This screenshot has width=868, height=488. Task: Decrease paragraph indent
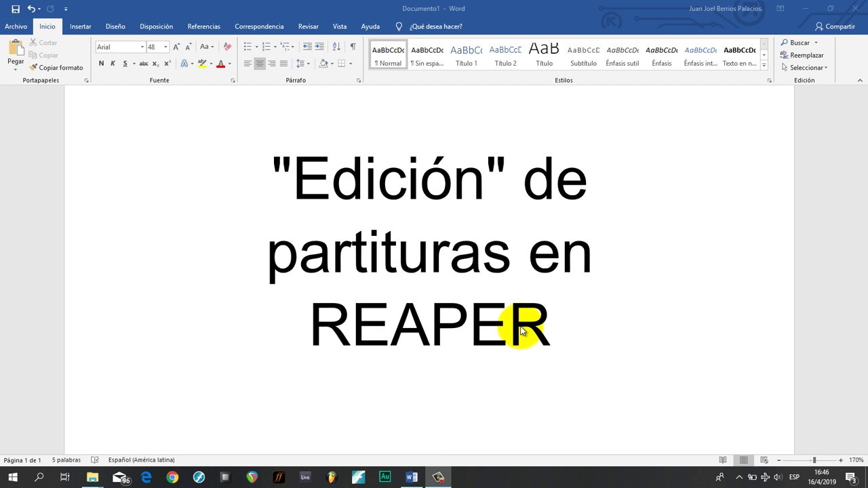pos(307,47)
